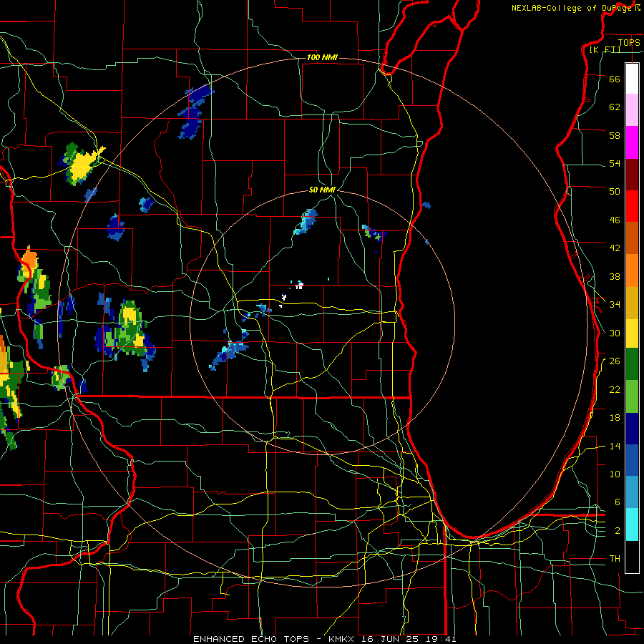The height and width of the screenshot is (644, 644).
Task: Pick the light green legend swatch
Action: coord(632,396)
